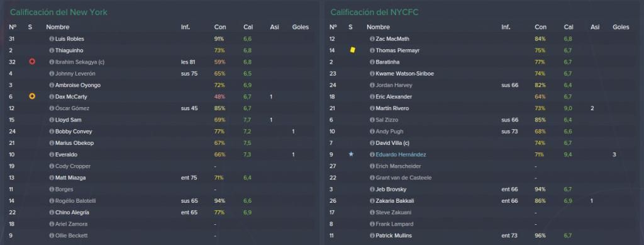Sort New York table by Con header

219,27
